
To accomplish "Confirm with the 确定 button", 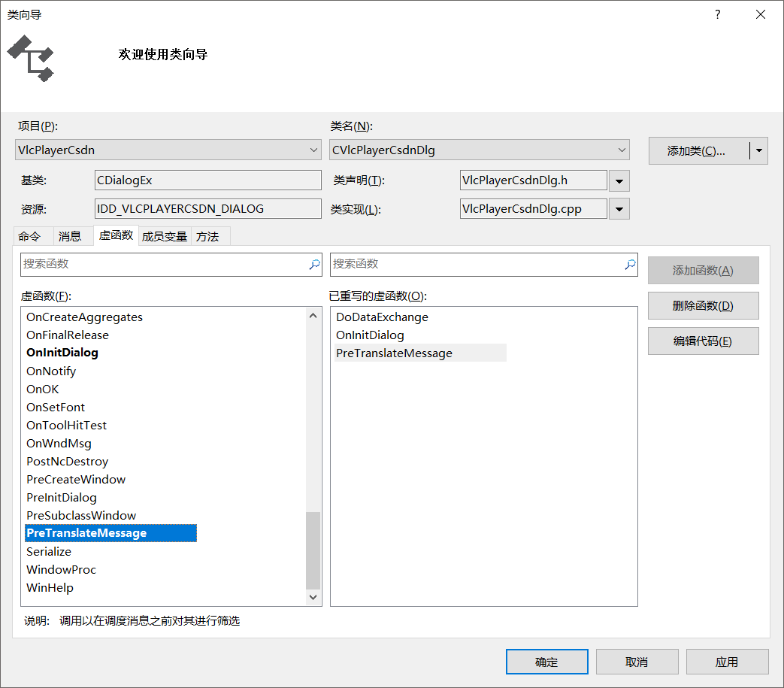I will [547, 662].
